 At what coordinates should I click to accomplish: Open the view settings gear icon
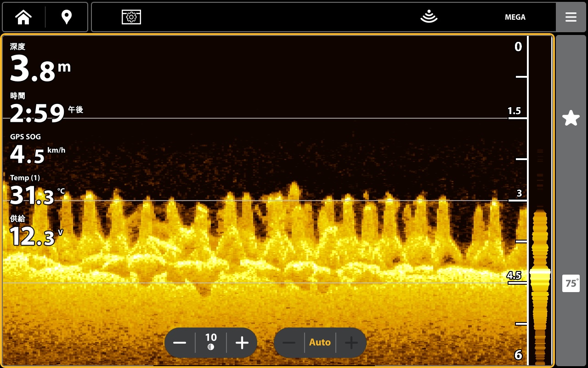point(131,17)
